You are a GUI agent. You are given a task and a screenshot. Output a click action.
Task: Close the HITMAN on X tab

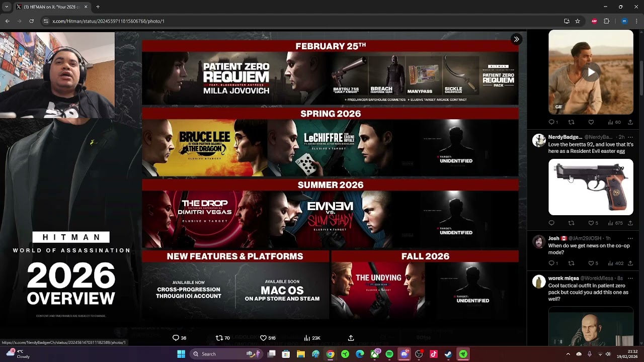pyautogui.click(x=86, y=7)
